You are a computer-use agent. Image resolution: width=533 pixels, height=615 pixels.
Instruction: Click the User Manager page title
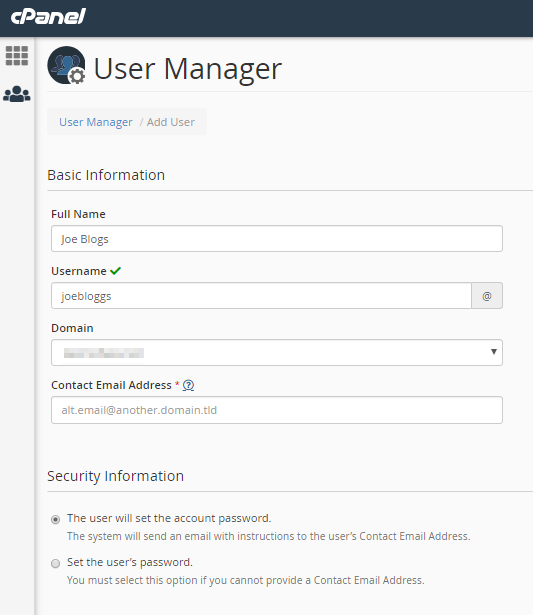coord(188,69)
